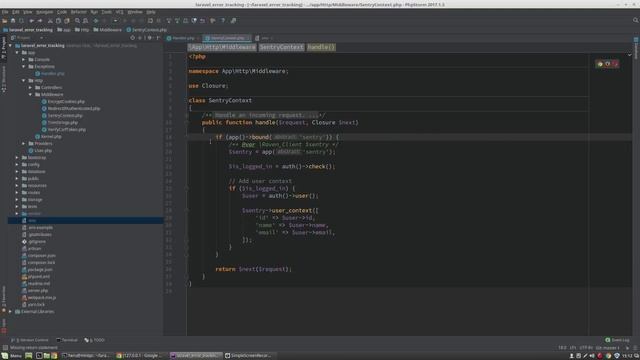The height and width of the screenshot is (360, 640).
Task: Click the Middleware breadcrumb in navigation bar
Action: tap(108, 30)
